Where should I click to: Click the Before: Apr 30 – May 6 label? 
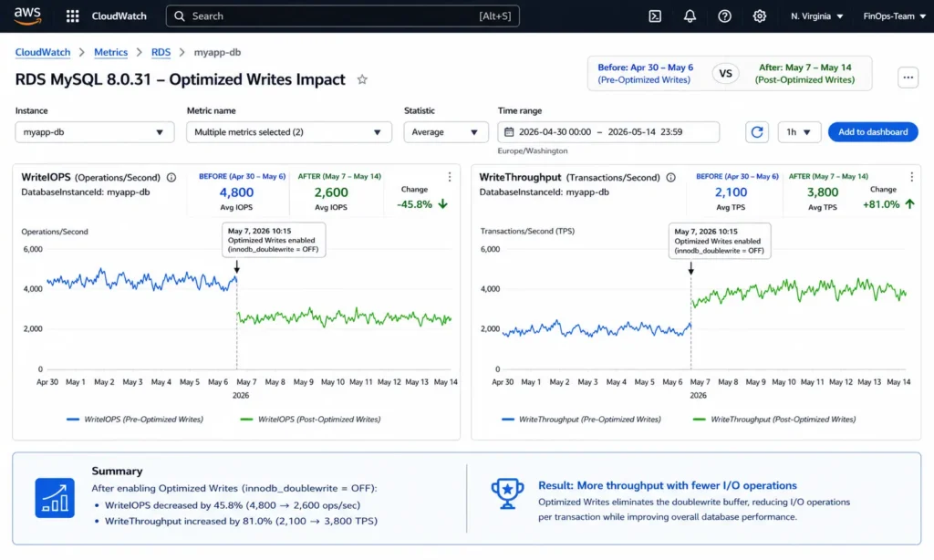tap(645, 67)
